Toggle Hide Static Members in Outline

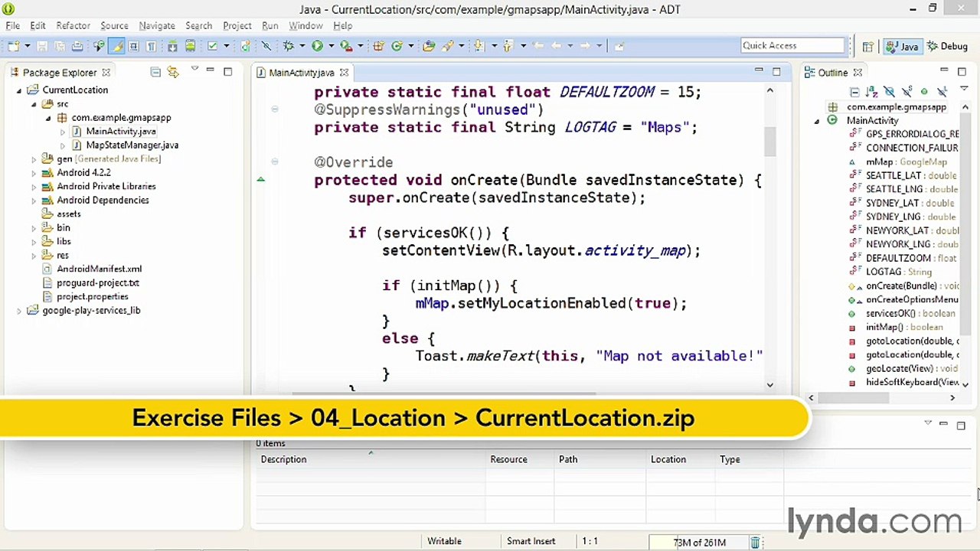(906, 92)
